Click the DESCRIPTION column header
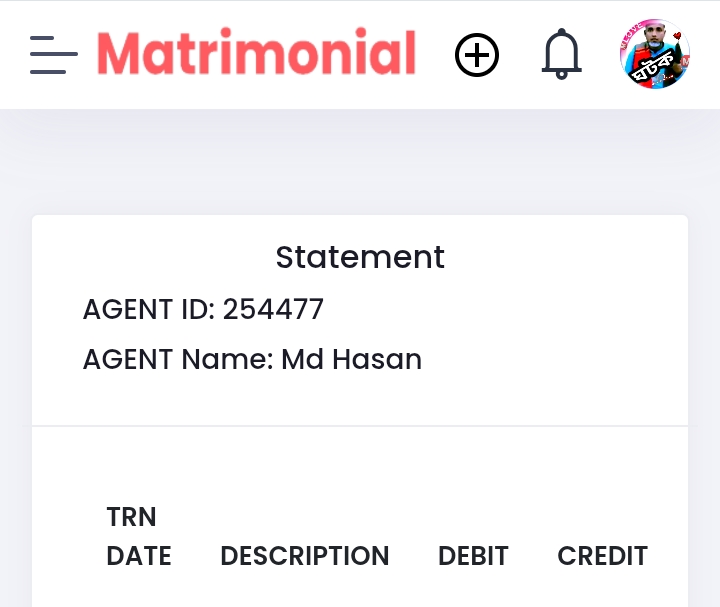The height and width of the screenshot is (607, 720). pos(305,556)
